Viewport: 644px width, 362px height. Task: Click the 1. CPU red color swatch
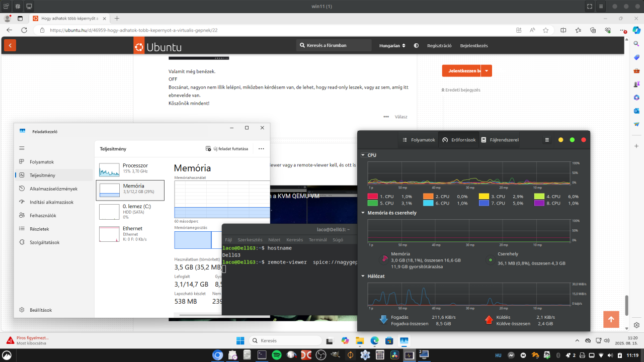[373, 197]
